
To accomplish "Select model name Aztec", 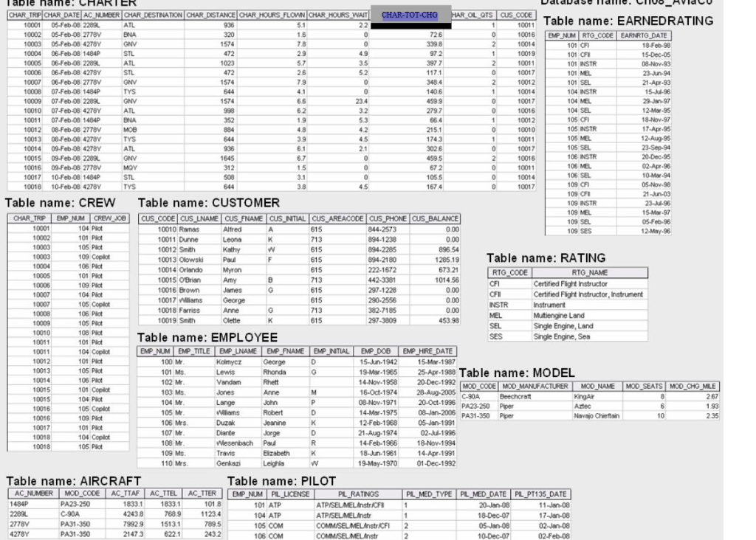I will tap(582, 406).
